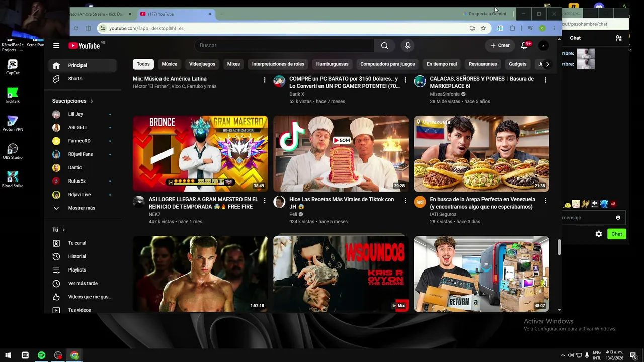Select the Restaurantes filter chip
The width and height of the screenshot is (644, 362).
tap(483, 64)
